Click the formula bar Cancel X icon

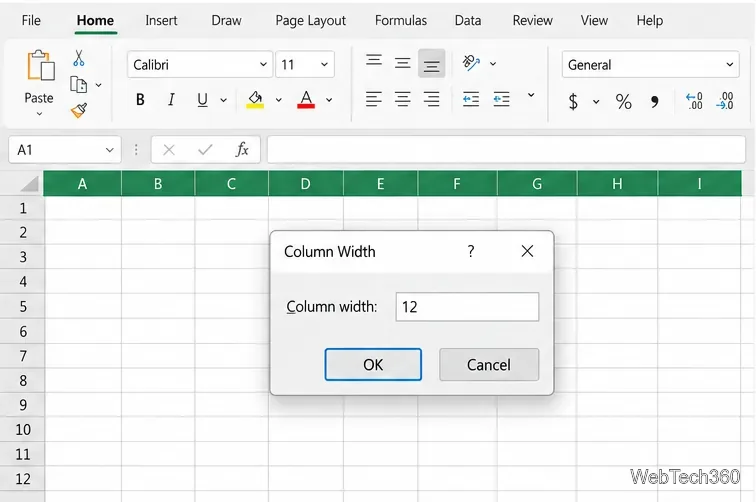[169, 150]
